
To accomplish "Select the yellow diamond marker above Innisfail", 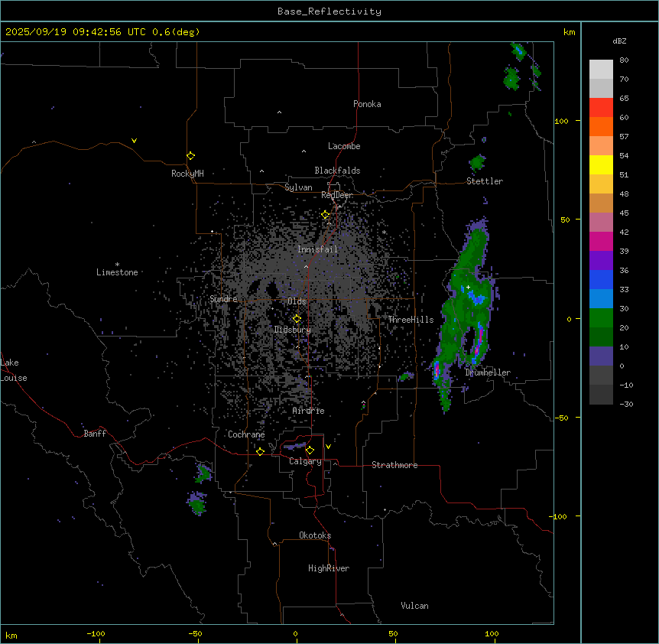I will click(326, 215).
